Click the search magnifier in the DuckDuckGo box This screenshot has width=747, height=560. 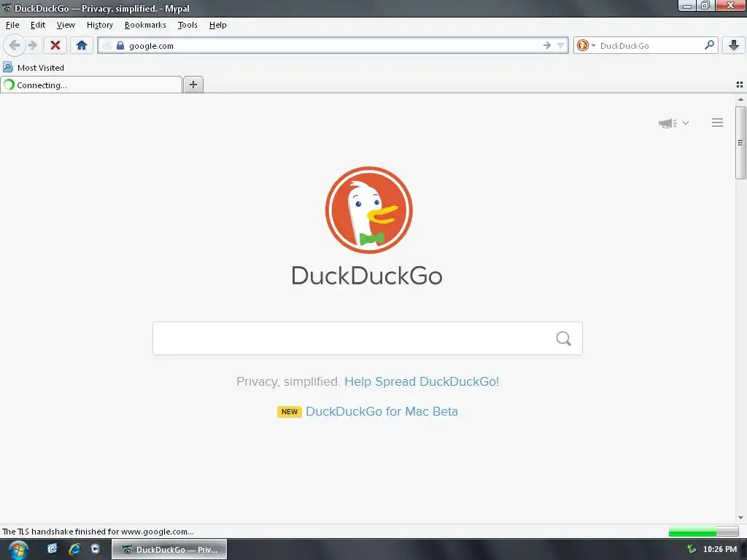coord(564,338)
